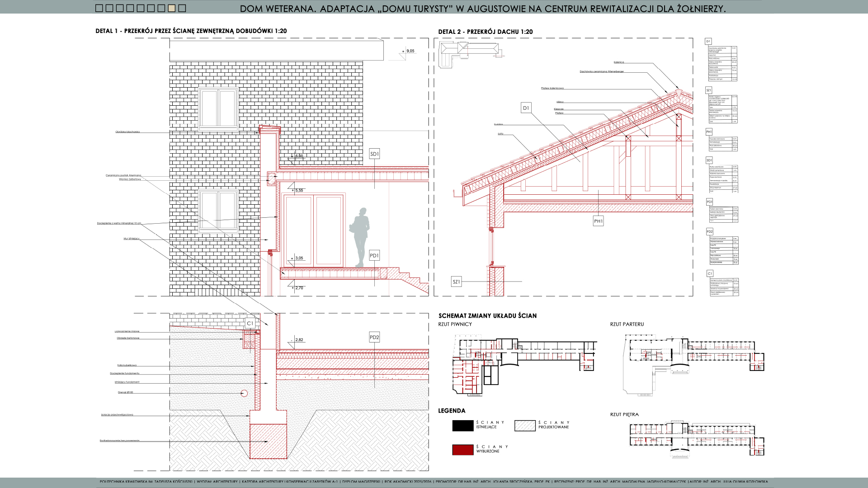Click the PH1 tag below the roof ceiling
The height and width of the screenshot is (488, 868).
pyautogui.click(x=598, y=221)
